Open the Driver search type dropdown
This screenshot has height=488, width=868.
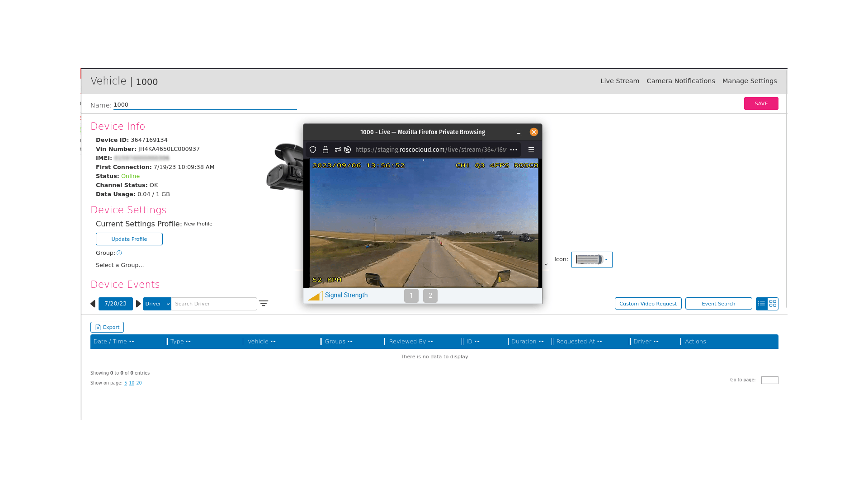(157, 304)
